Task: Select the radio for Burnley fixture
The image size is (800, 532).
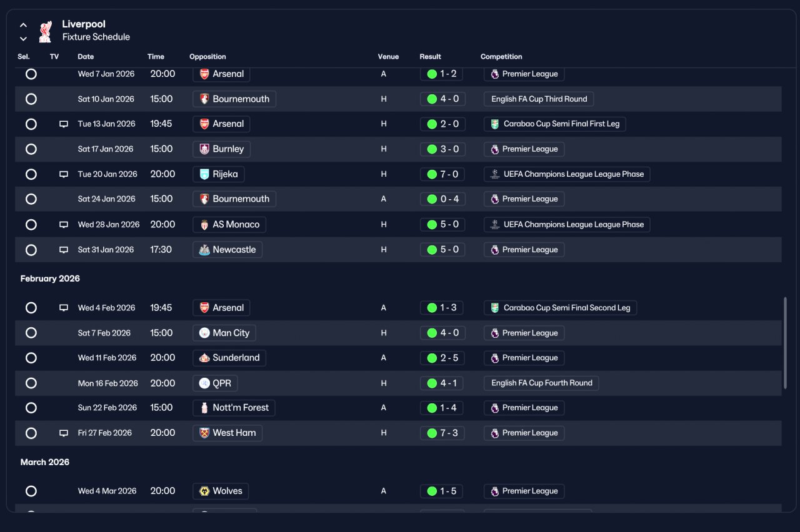Action: [31, 149]
